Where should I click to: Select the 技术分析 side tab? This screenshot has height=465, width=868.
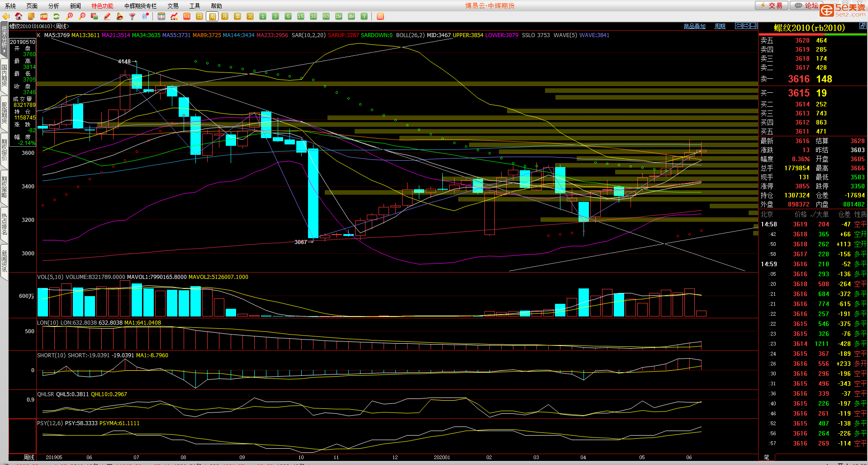[4, 40]
